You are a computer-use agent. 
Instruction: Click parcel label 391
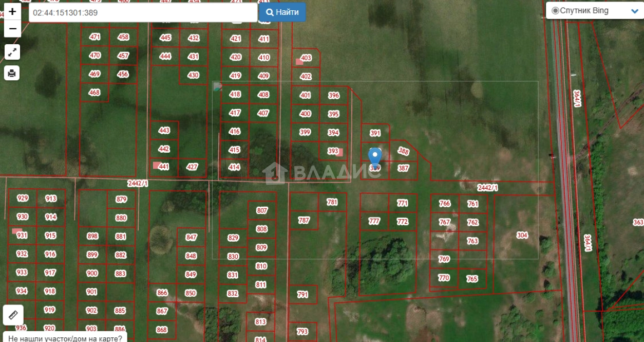[x=375, y=133]
